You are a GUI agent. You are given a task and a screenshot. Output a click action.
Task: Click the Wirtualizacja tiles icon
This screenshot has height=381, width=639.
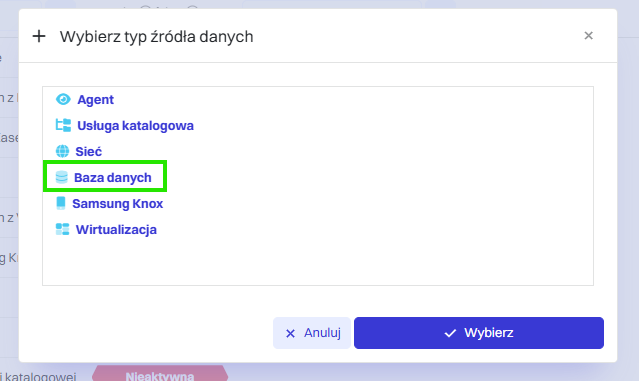coord(62,229)
